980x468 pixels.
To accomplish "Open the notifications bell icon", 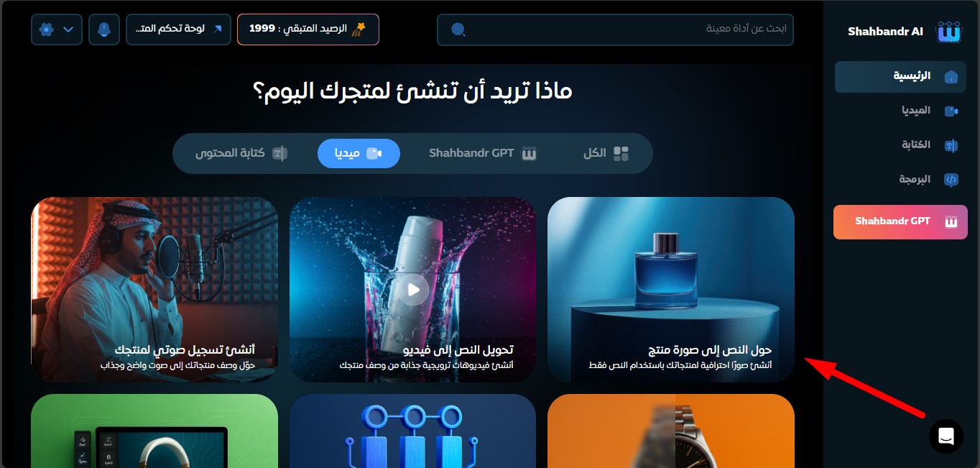I will point(104,29).
